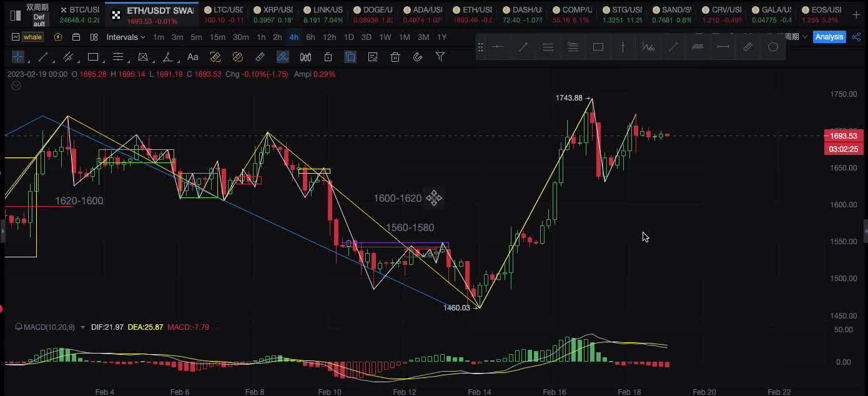Image resolution: width=868 pixels, height=396 pixels.
Task: Select the trend line drawing tool
Action: point(43,57)
